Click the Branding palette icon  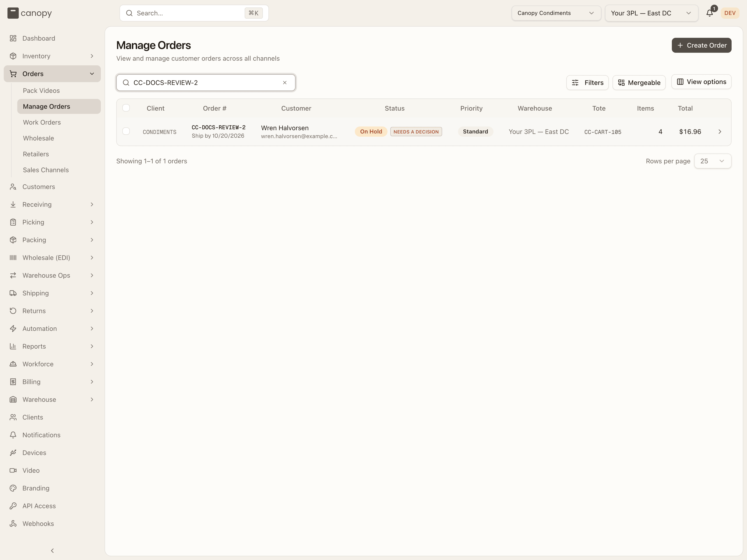pos(13,488)
